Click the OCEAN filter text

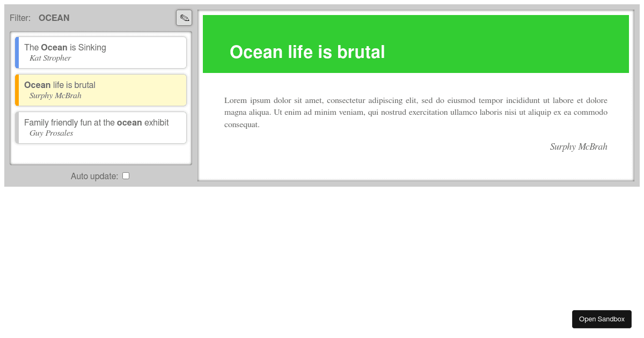point(54,18)
